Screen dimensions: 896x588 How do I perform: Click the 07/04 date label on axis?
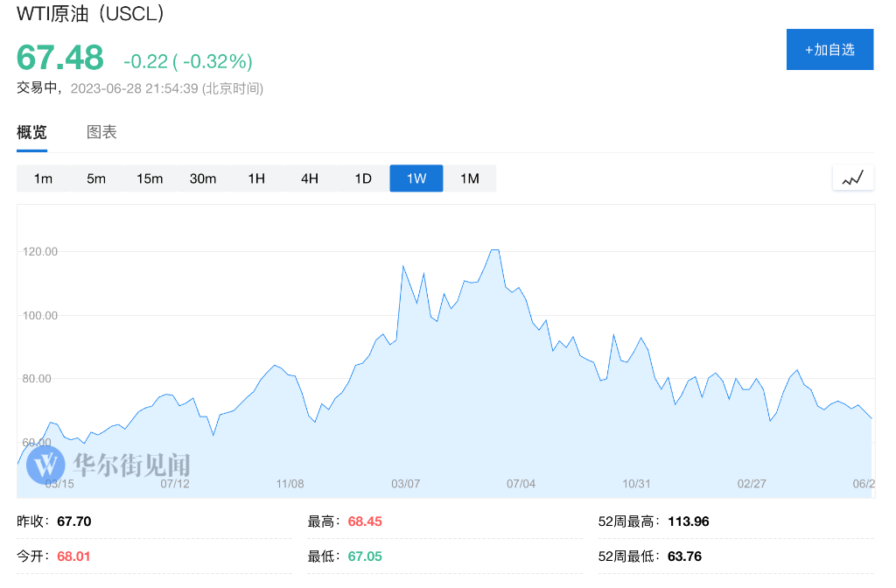(x=521, y=484)
